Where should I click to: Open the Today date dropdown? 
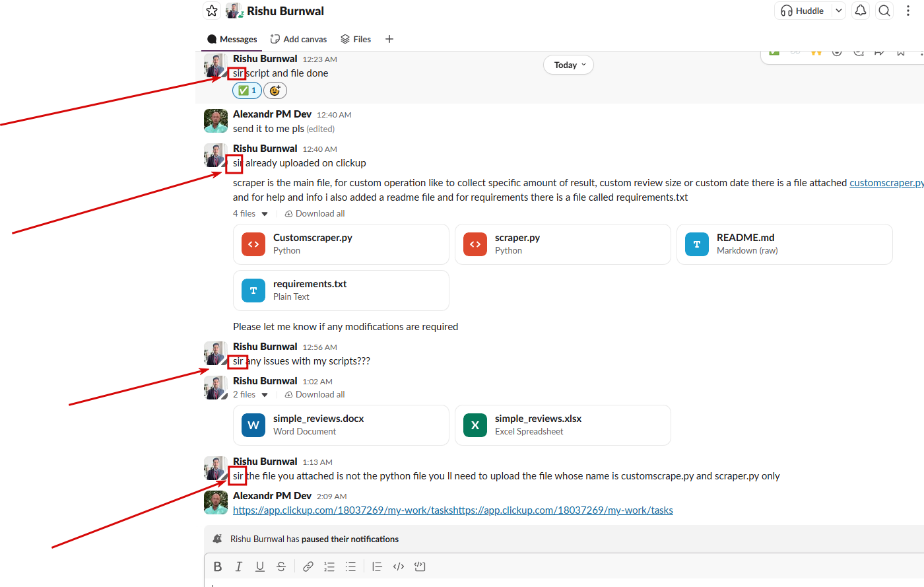(568, 65)
